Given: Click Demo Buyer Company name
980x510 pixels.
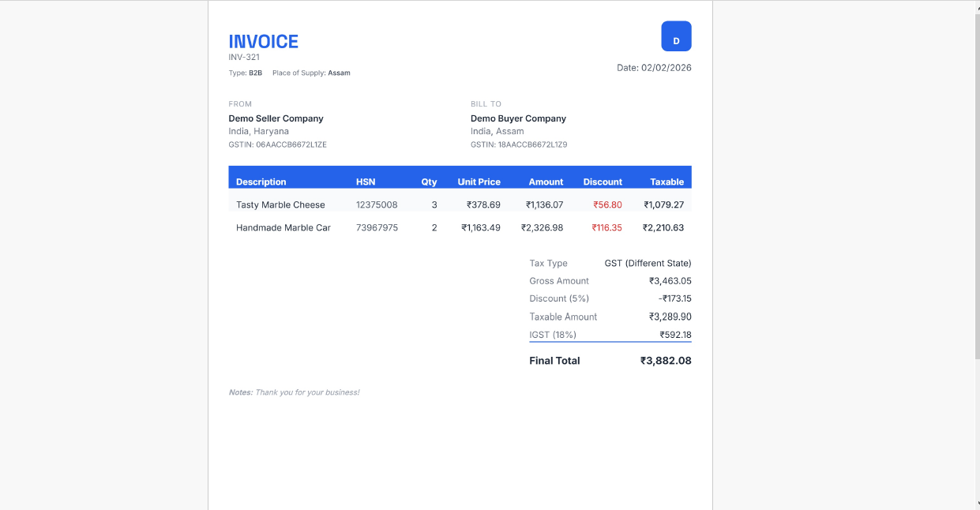Looking at the screenshot, I should coord(518,118).
